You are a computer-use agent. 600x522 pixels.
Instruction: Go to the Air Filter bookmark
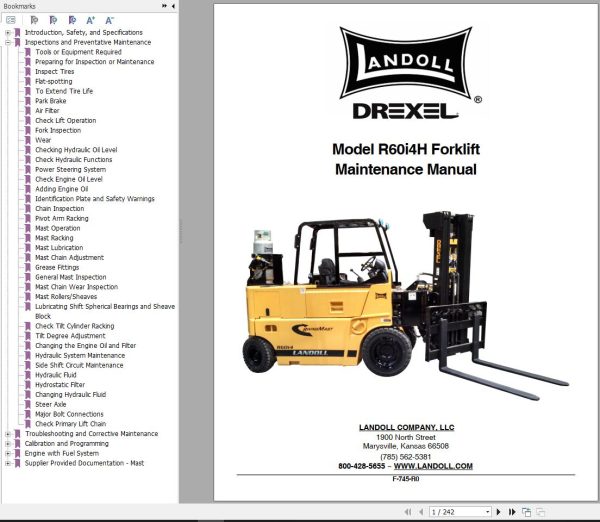pos(47,111)
